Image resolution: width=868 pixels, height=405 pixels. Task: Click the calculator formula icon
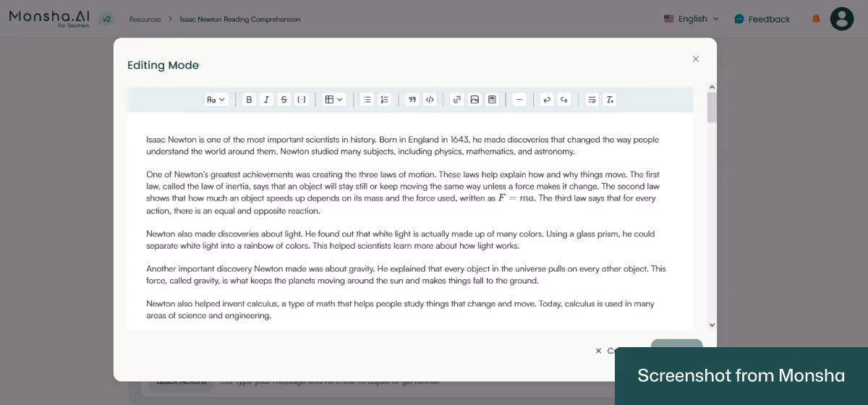(492, 100)
